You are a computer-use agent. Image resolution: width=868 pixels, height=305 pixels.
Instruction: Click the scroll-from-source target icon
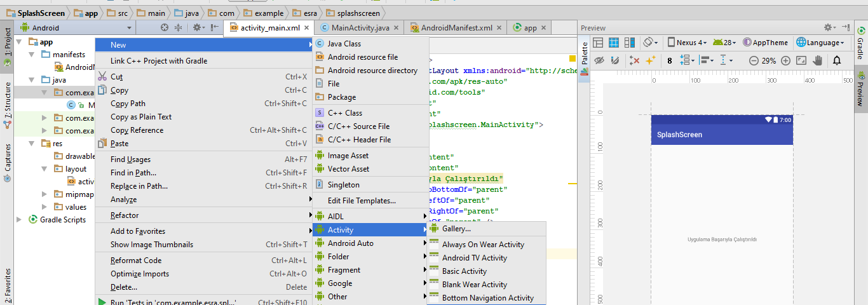click(165, 27)
